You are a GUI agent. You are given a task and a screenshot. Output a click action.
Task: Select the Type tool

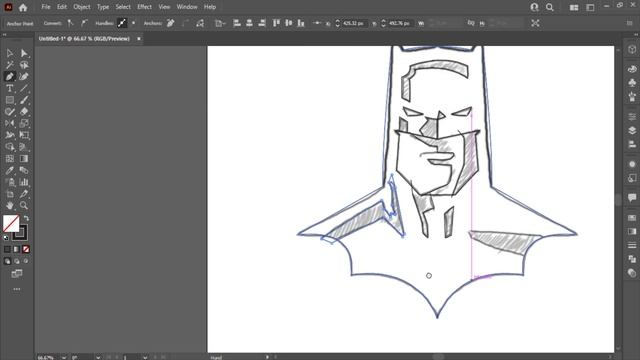(x=10, y=88)
